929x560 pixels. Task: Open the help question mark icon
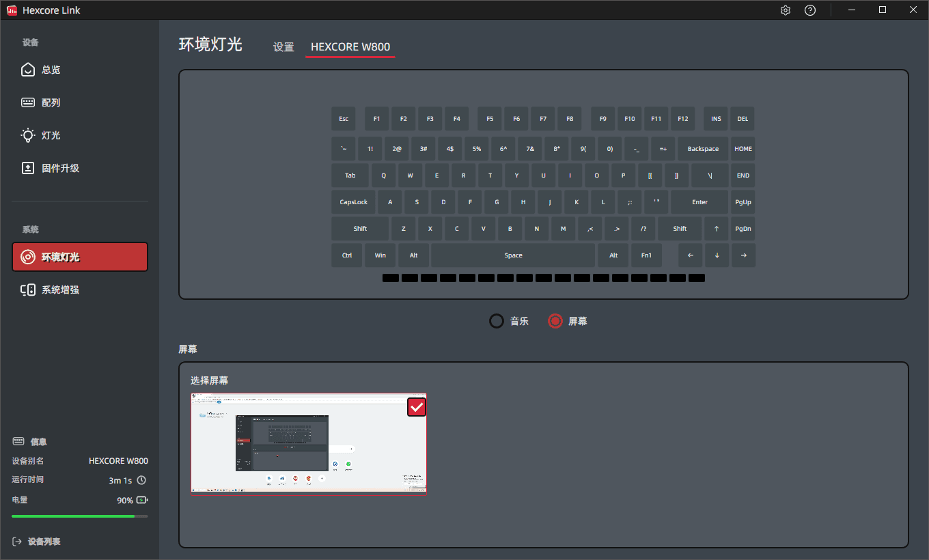tap(810, 10)
